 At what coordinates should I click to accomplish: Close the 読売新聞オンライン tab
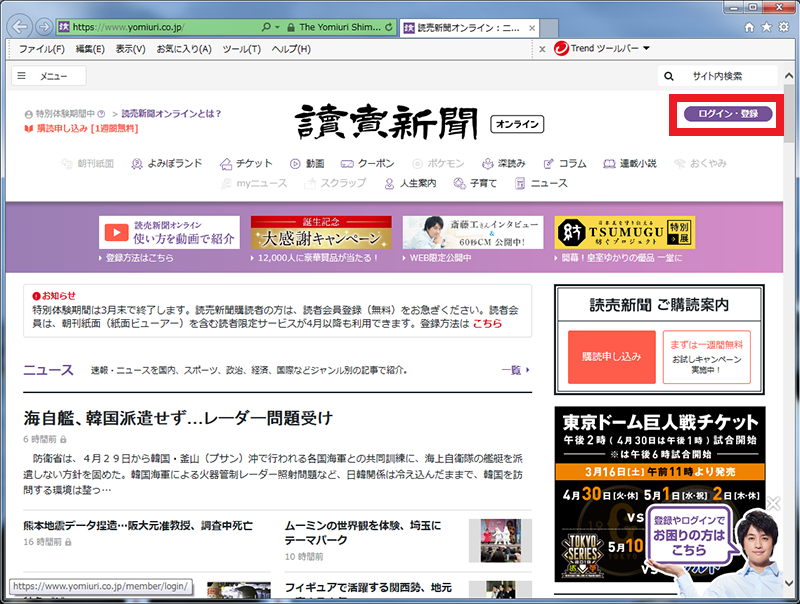(532, 28)
